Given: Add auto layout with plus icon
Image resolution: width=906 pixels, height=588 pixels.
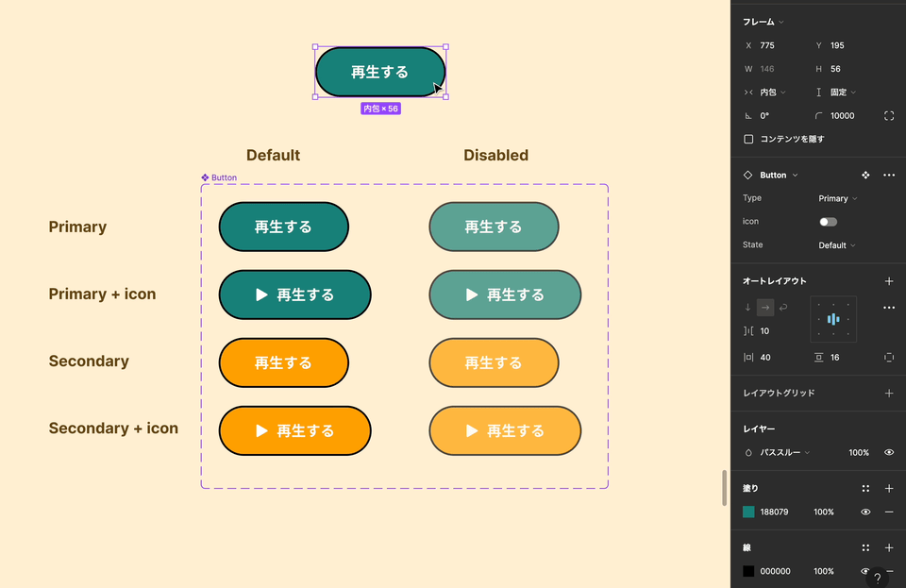Looking at the screenshot, I should click(889, 281).
